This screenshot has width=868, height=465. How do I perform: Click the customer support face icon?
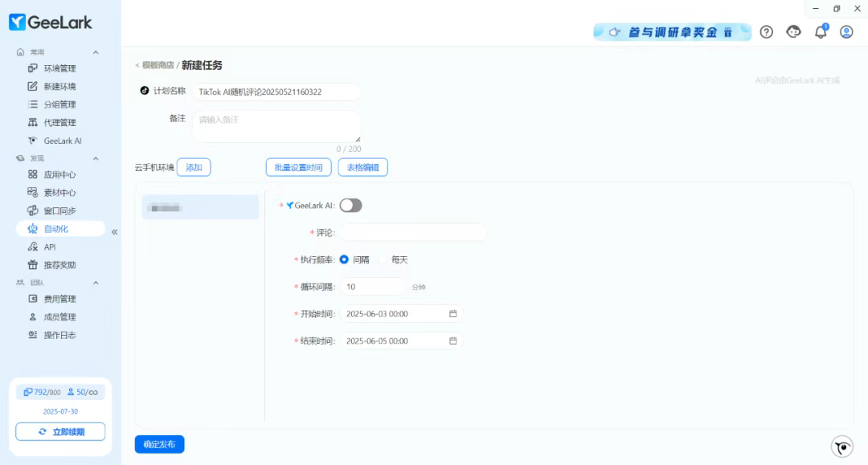pos(793,32)
